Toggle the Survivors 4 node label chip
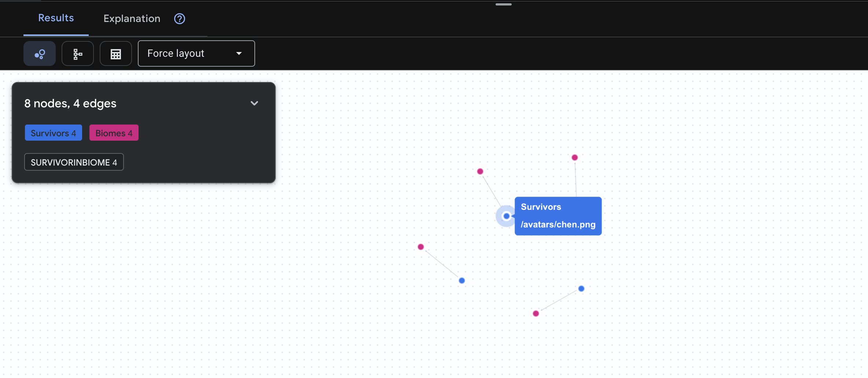 [x=54, y=133]
